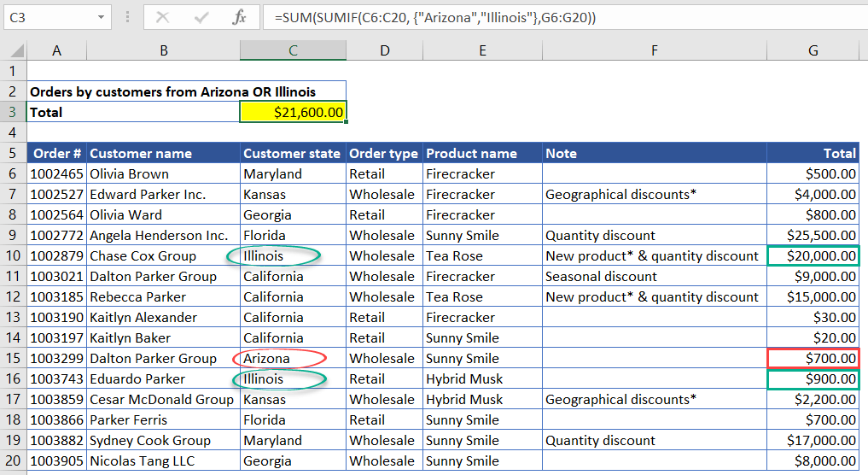Select 'Quantity discount' note in row 19
Screen dimensions: 868x475
click(x=655, y=441)
